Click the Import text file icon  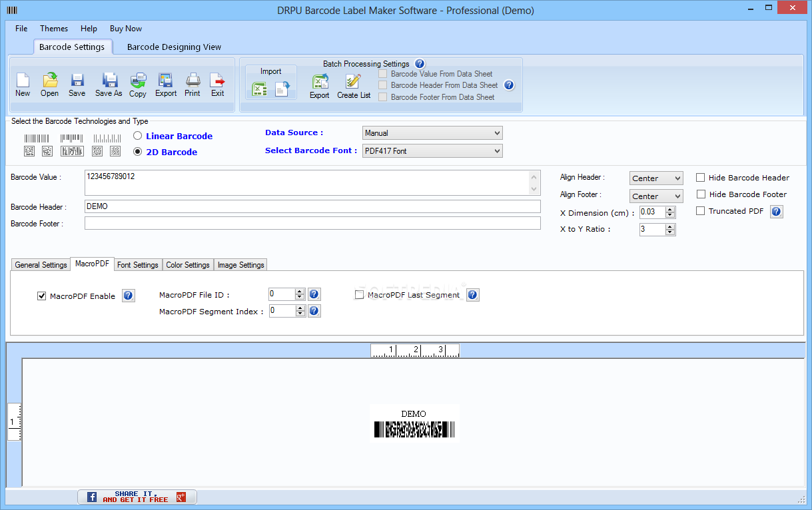282,89
